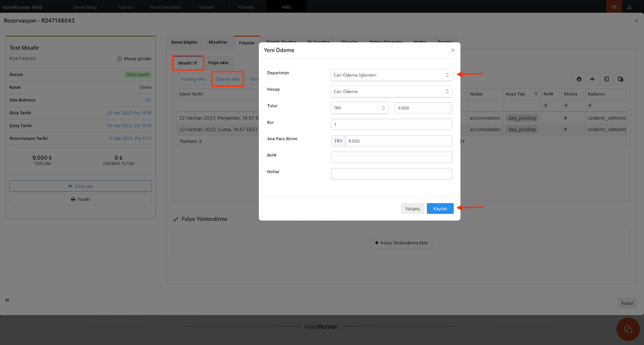
Task: Click the print icon in folio toolbar
Action: pyautogui.click(x=579, y=79)
